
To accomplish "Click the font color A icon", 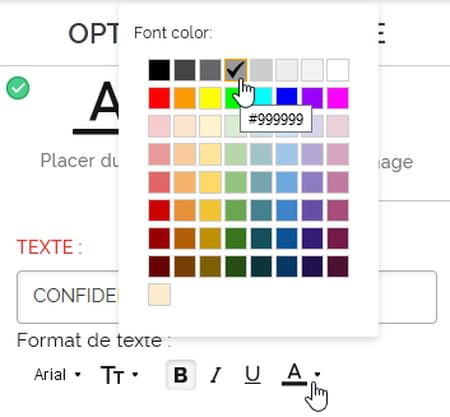I will [294, 374].
